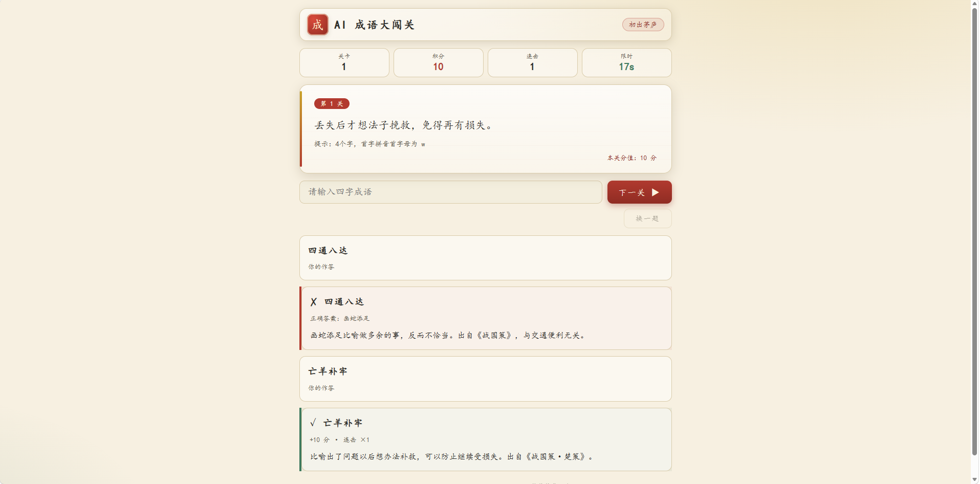This screenshot has height=484, width=980.
Task: Click the 积分 score value 10
Action: (438, 67)
